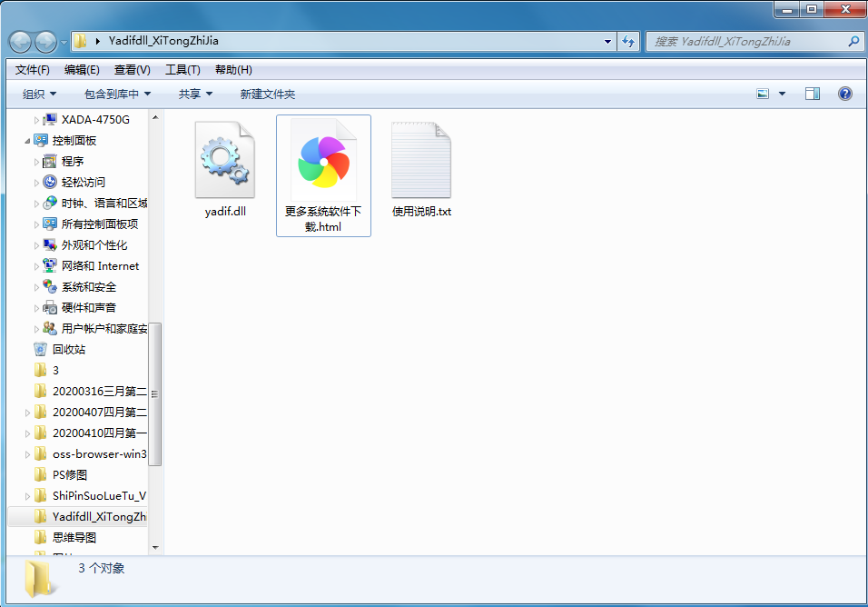
Task: Click the navigation pane scroll up arrow
Action: [x=155, y=117]
